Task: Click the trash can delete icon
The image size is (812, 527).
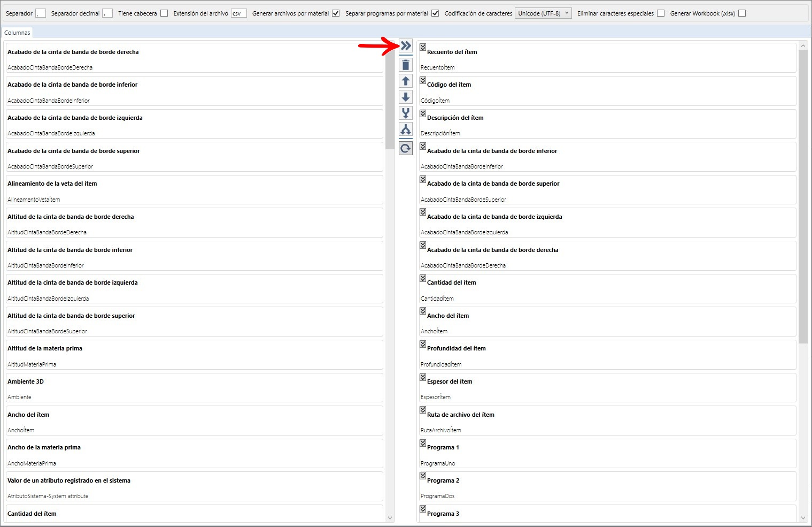Action: click(406, 65)
